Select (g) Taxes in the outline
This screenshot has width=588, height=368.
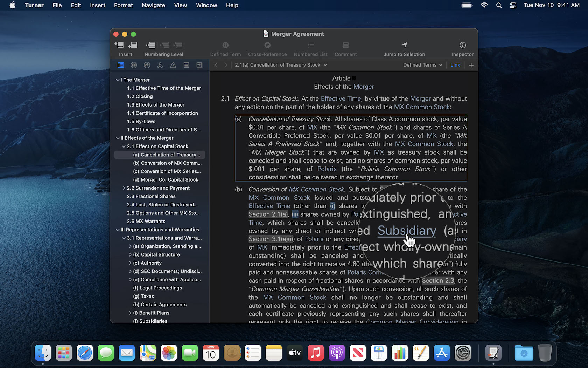point(143,297)
